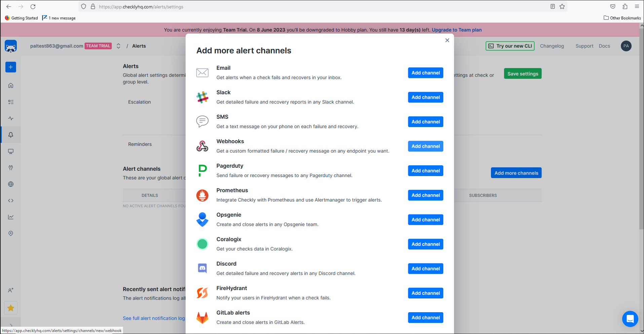Expand the account switcher chevrons
The image size is (644, 334).
pos(118,46)
